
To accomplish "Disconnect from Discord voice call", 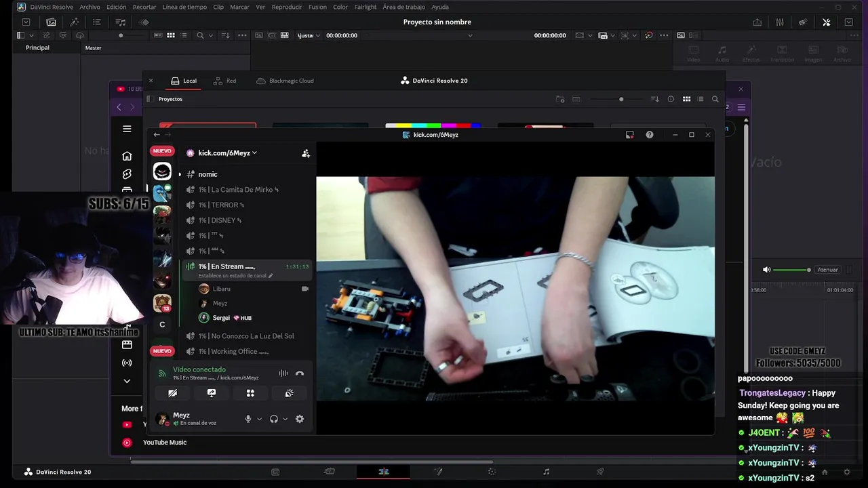I will tap(300, 373).
